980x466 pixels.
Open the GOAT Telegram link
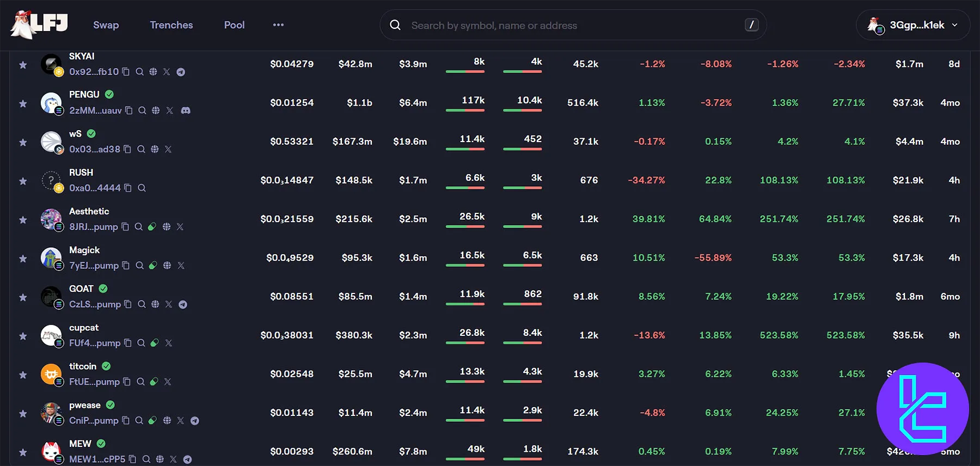pyautogui.click(x=183, y=304)
